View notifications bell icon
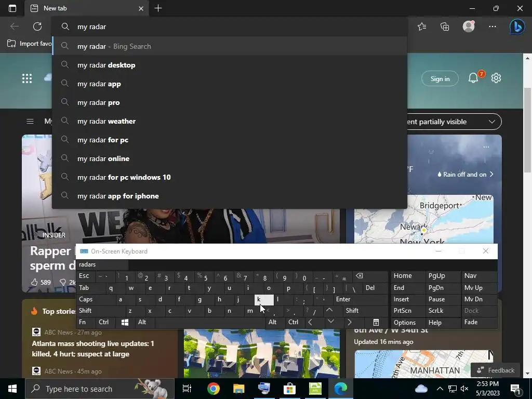This screenshot has height=399, width=532. click(x=473, y=78)
